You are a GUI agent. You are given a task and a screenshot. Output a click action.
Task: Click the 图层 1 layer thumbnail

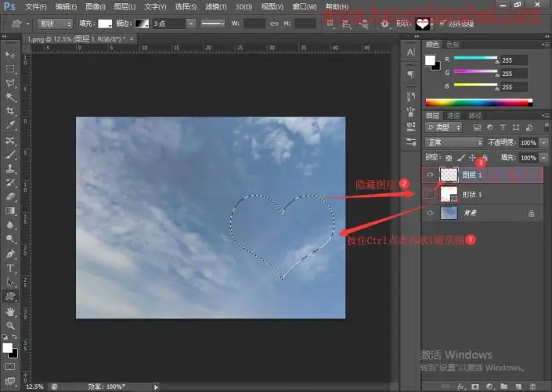point(449,175)
